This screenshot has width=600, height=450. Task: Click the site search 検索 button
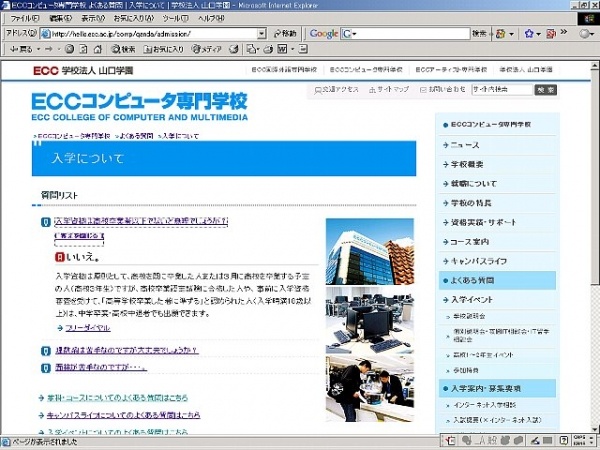tap(545, 90)
